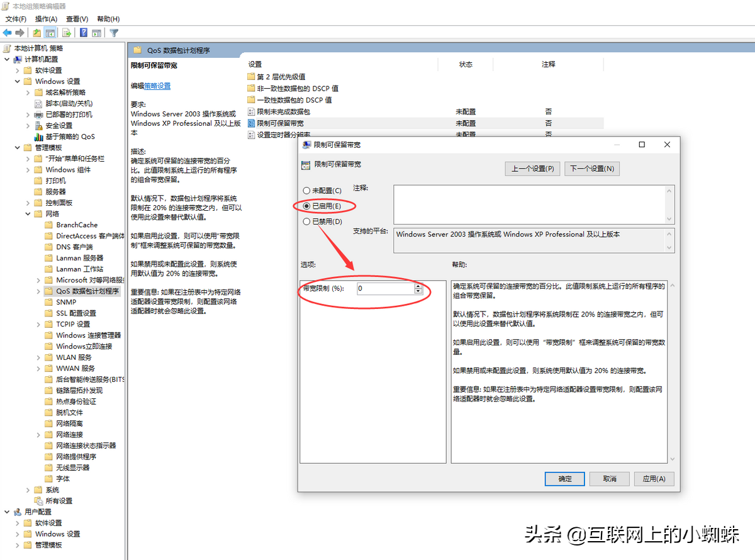The height and width of the screenshot is (560, 755).
Task: Collapse the 计算机配置 tree node
Action: [7, 59]
